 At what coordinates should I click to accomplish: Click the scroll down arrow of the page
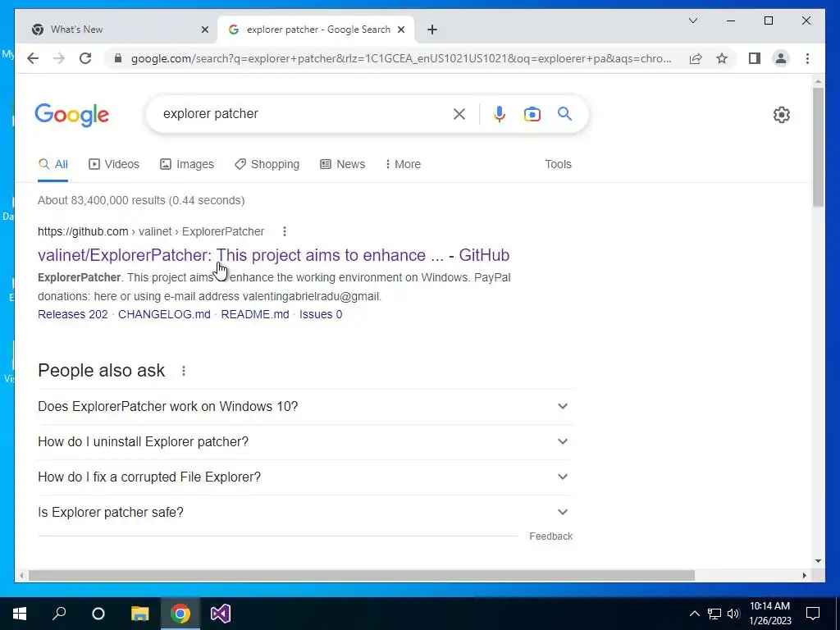point(818,561)
